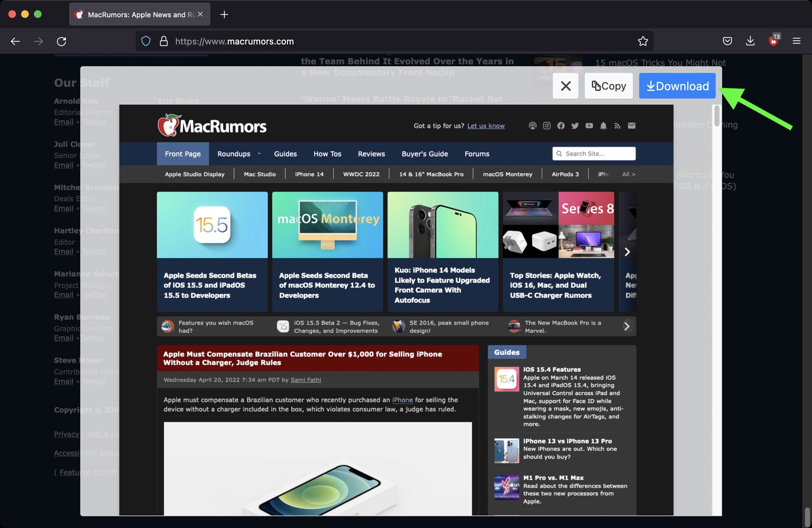The width and height of the screenshot is (812, 528).
Task: Open the WWDC 2022 topic link
Action: pos(361,174)
